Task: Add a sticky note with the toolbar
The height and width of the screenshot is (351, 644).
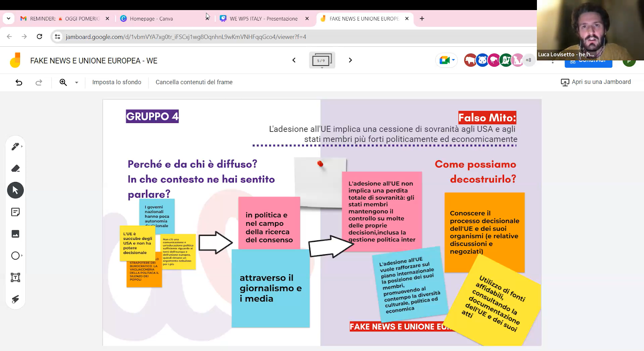Action: coord(15,212)
